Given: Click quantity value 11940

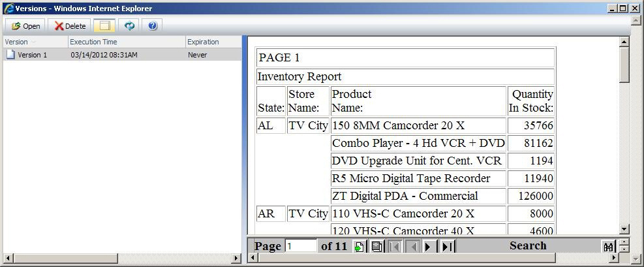Looking at the screenshot, I should pyautogui.click(x=538, y=179).
